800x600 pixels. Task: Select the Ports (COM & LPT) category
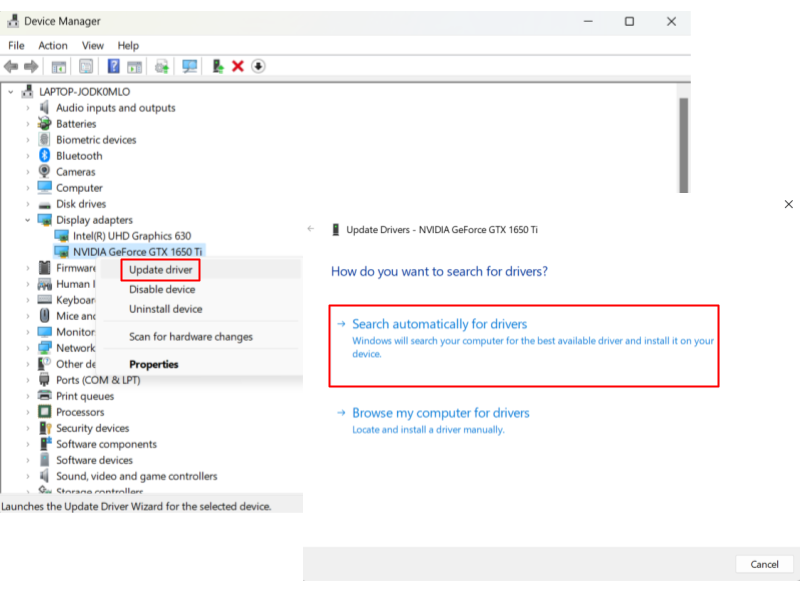pyautogui.click(x=98, y=380)
